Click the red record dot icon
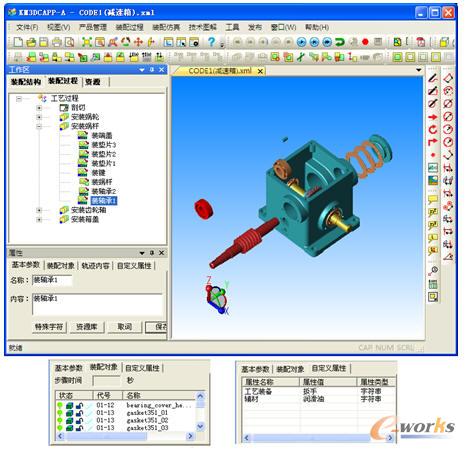Screen dimensions: 465x450 coord(365,42)
